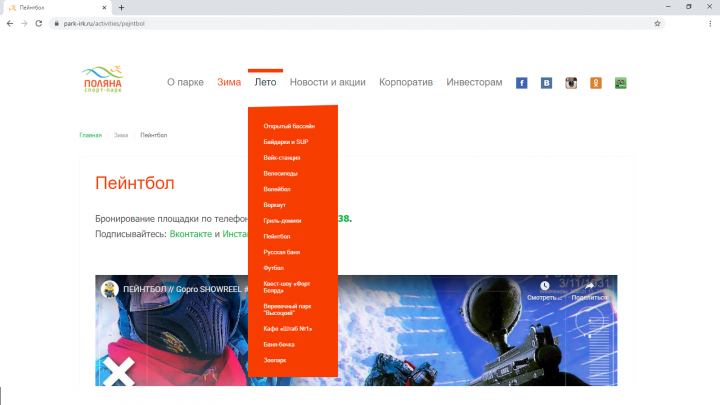720x405 pixels.
Task: Open Новости и акции menu item
Action: pos(327,82)
